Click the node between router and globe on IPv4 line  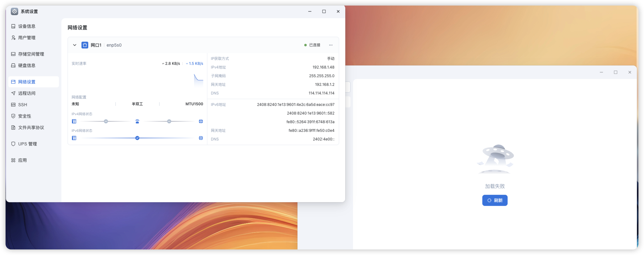(x=169, y=121)
